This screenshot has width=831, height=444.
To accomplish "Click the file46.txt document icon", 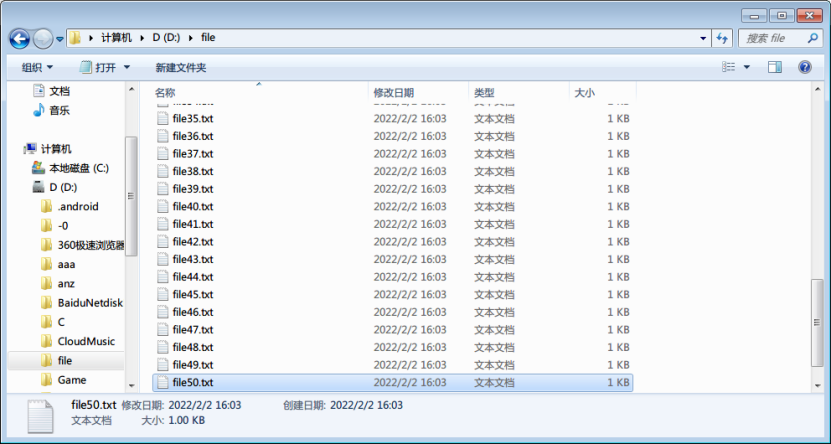I will tap(163, 312).
